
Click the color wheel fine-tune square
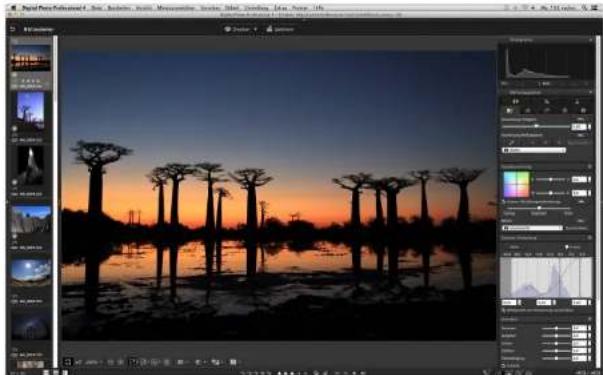coord(516,184)
